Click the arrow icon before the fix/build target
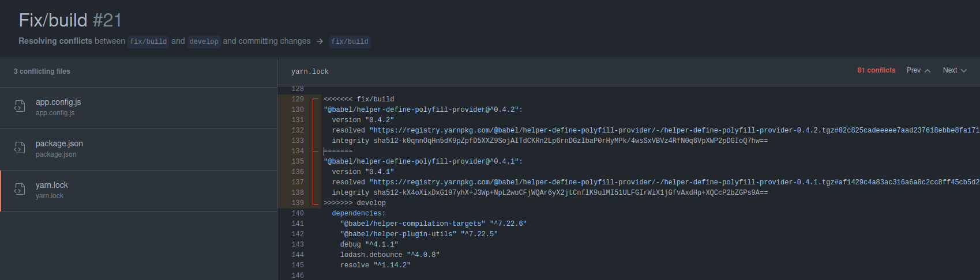 click(x=320, y=41)
